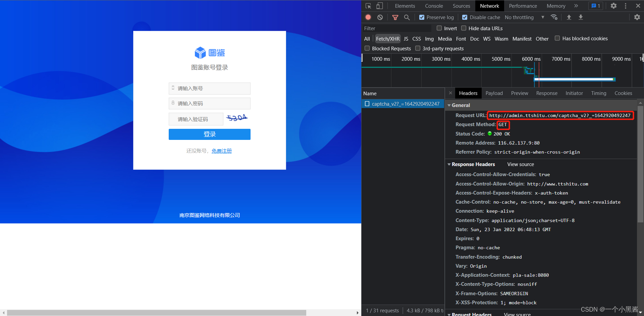The height and width of the screenshot is (316, 644).
Task: Click the page horizontal scrollbar
Action: click(157, 313)
